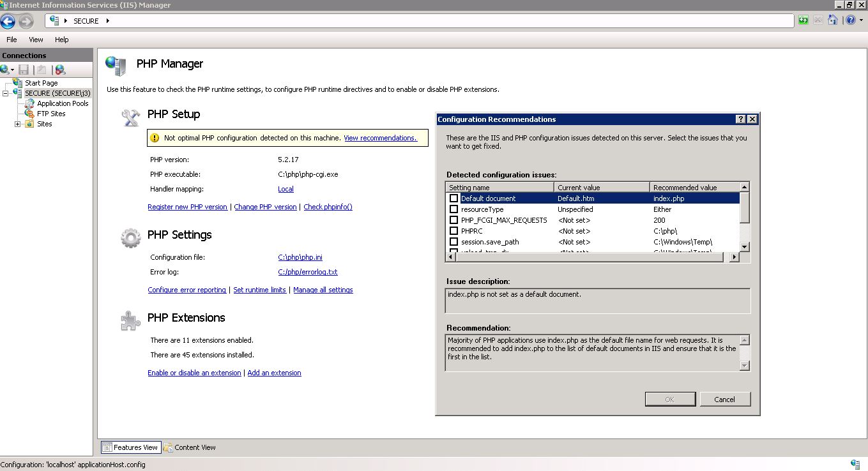The height and width of the screenshot is (471, 868).
Task: Click the Recommendation box scroll down arrow
Action: tap(744, 366)
